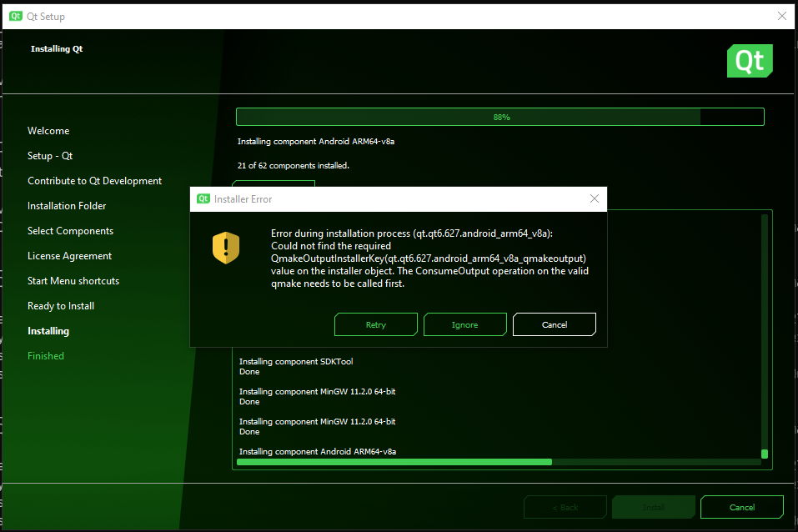Select the License Agreement step
798x532 pixels.
[70, 255]
